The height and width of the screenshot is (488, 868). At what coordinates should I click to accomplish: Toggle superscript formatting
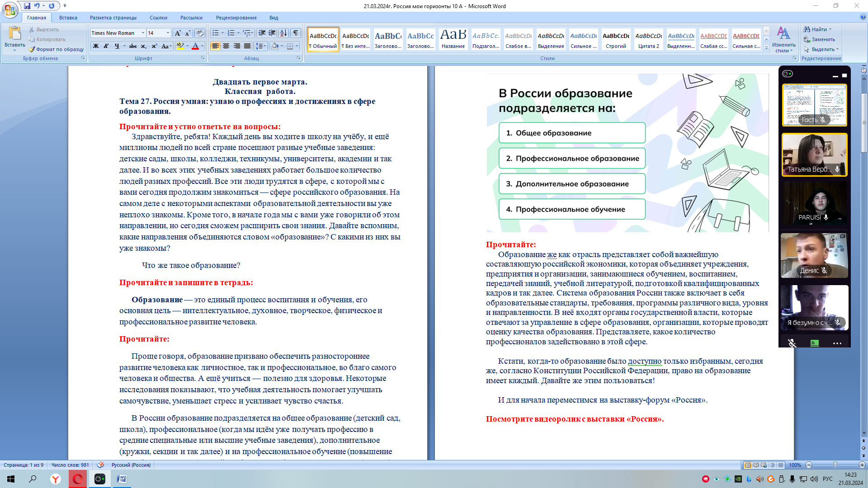click(154, 46)
